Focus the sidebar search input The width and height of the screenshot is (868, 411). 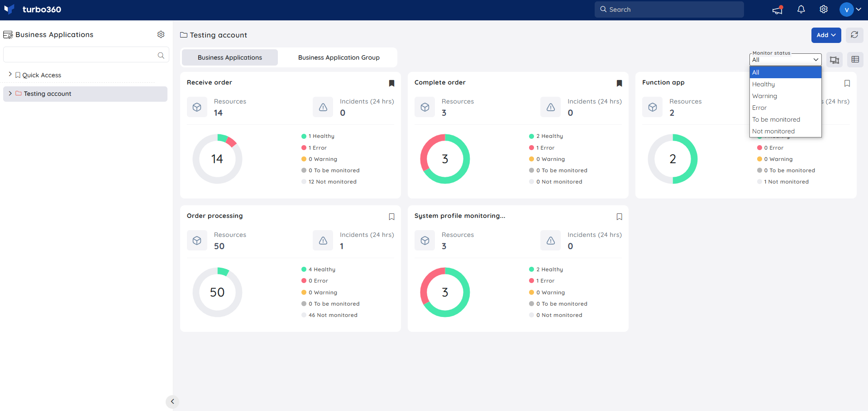[x=86, y=55]
